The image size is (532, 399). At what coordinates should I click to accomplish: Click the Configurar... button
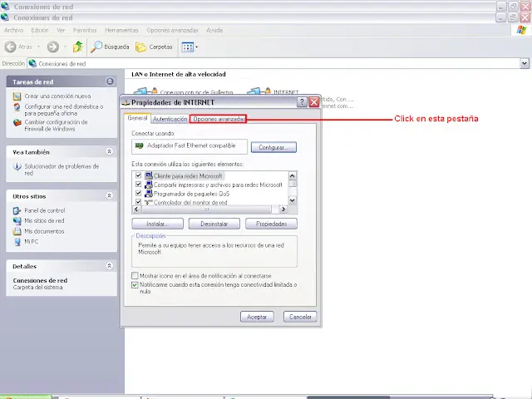click(273, 147)
